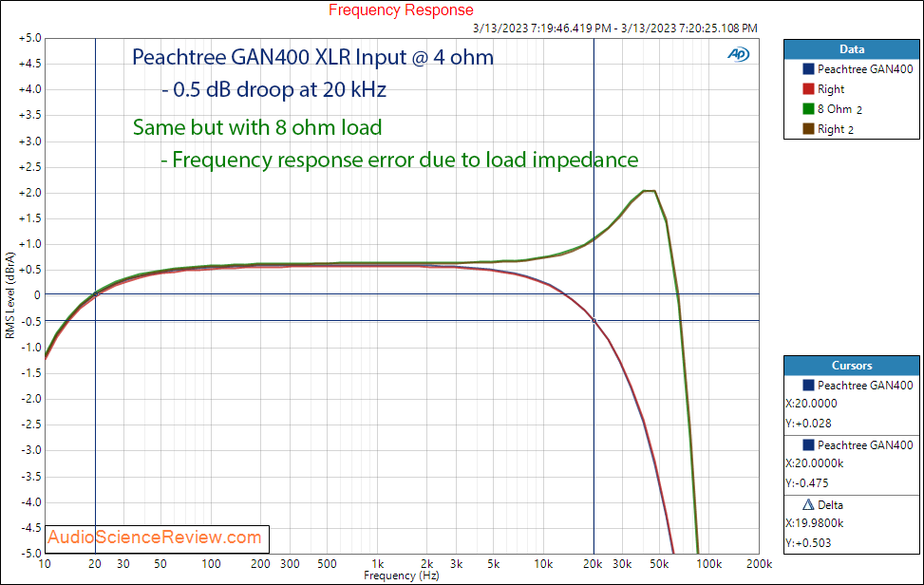
Task: Click the '100' tick label on the frequency axis
Action: pos(211,564)
